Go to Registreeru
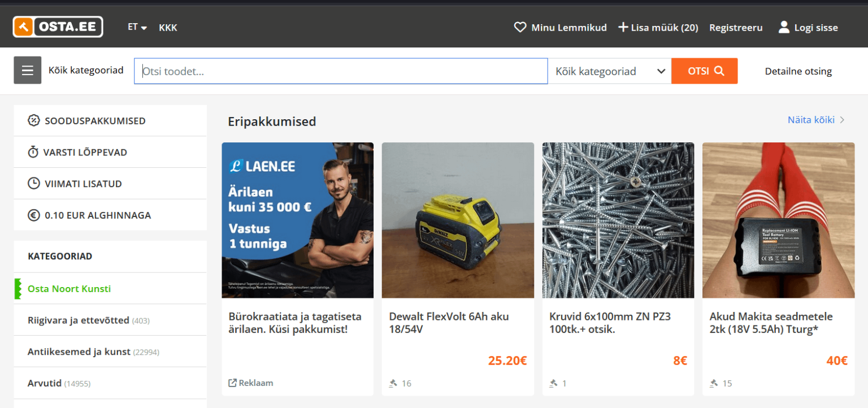This screenshot has width=868, height=408. [736, 27]
